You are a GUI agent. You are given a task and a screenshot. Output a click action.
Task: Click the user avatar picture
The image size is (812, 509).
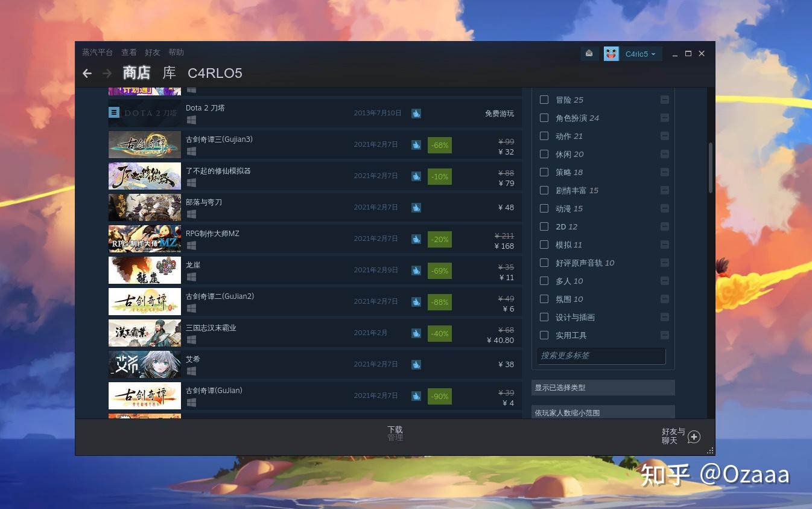point(611,54)
